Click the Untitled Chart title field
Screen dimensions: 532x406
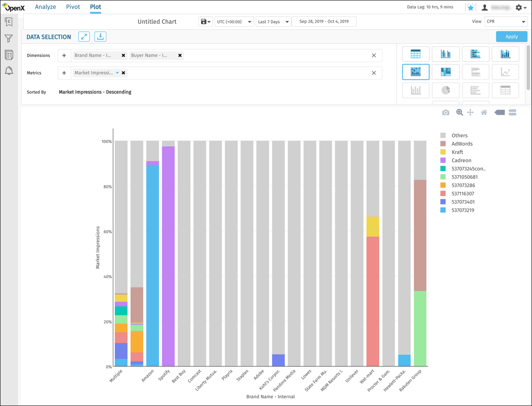point(157,21)
